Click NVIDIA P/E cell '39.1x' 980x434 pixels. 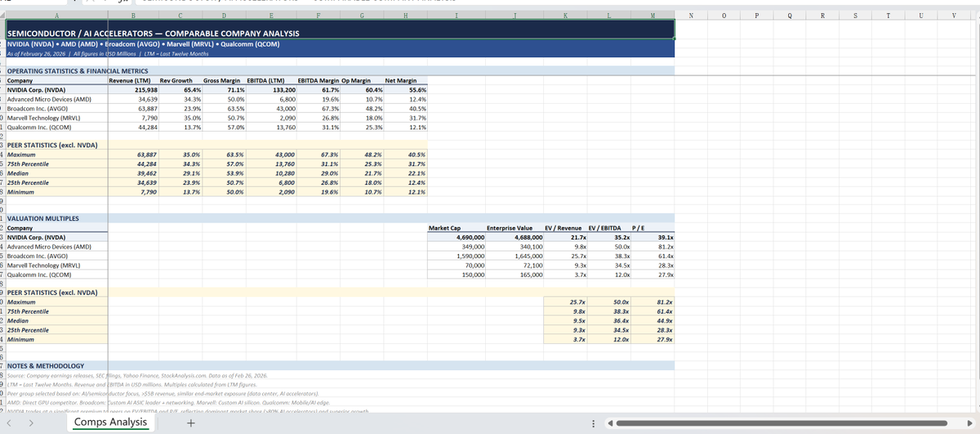pyautogui.click(x=652, y=236)
